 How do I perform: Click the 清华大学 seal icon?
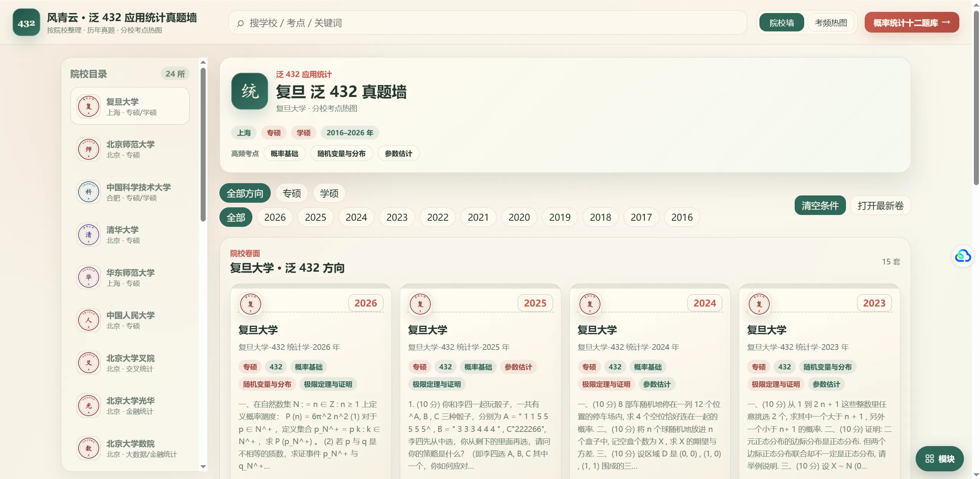(x=88, y=235)
